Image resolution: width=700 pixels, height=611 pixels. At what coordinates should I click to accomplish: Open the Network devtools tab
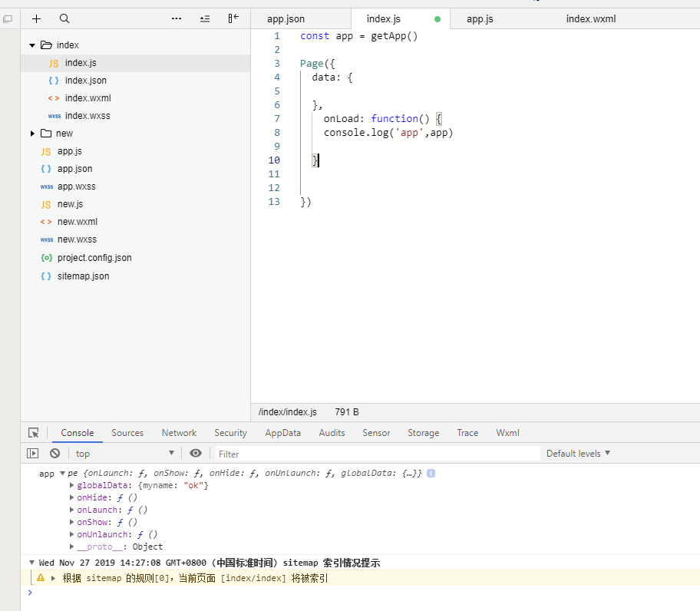click(179, 433)
